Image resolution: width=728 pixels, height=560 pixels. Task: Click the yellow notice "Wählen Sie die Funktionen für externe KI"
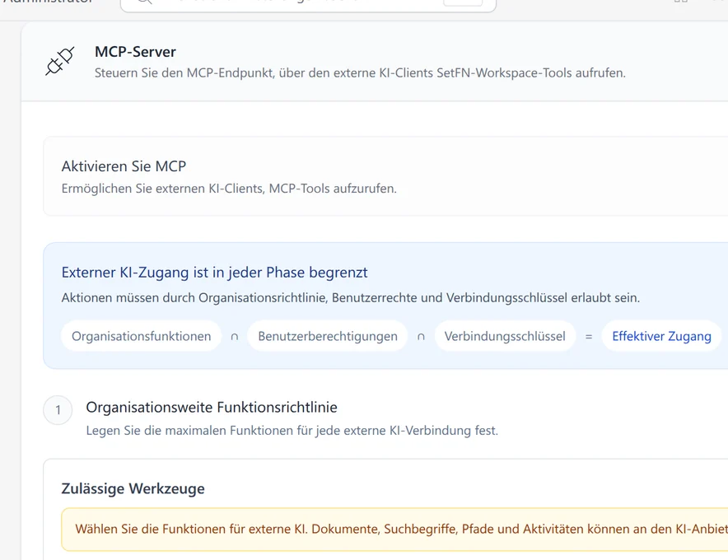(x=394, y=530)
